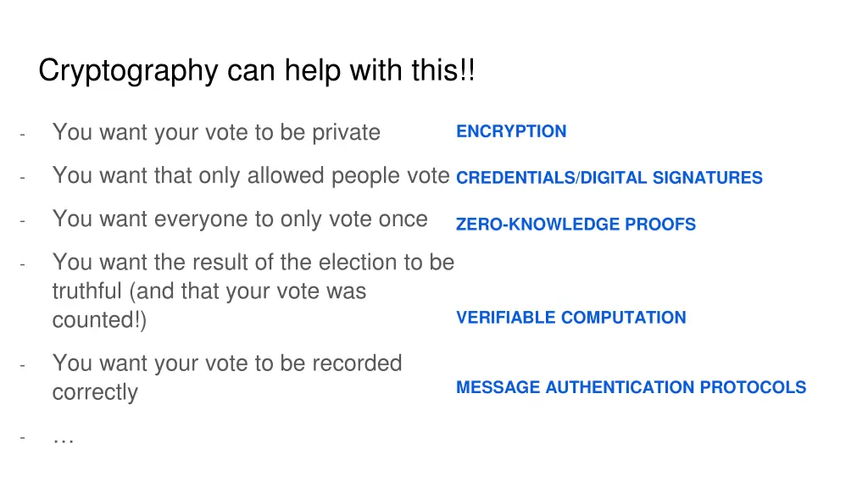Click the word 'Cryptography' in the title
This screenshot has height=488, width=868.
129,71
